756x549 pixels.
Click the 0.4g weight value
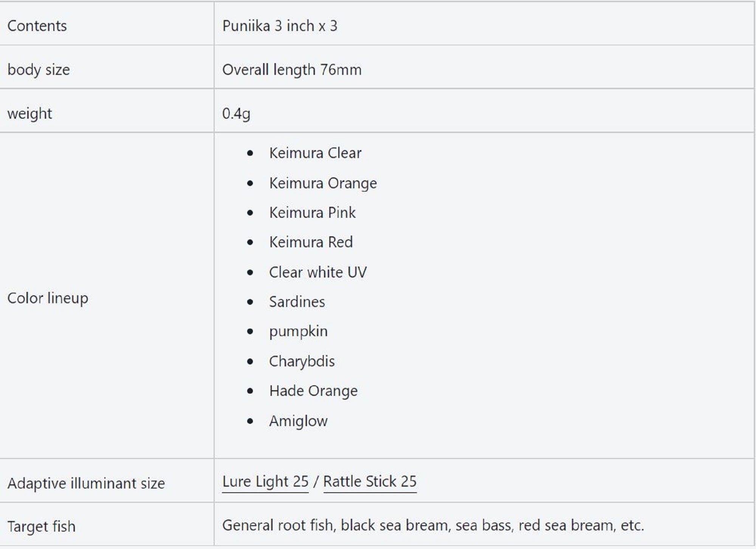point(236,113)
